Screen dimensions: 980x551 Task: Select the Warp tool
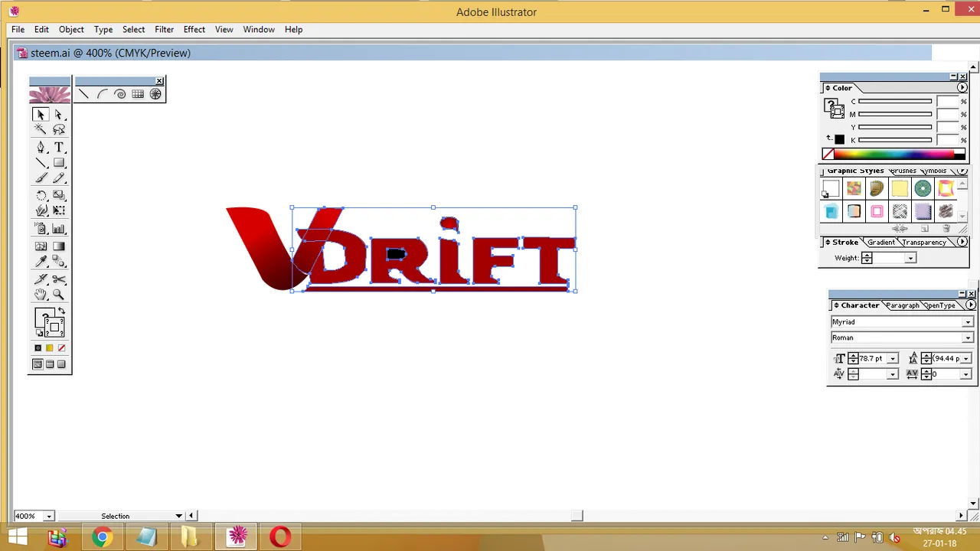[41, 210]
